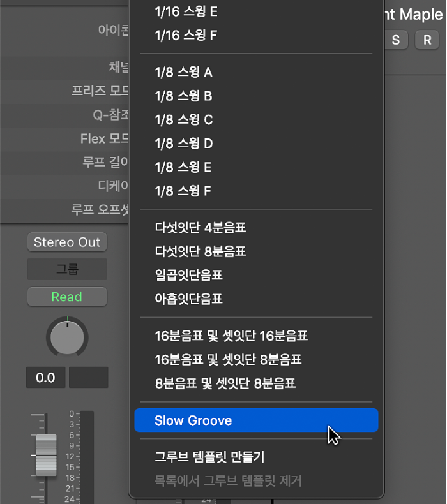Select 8분음표 및 셋잇단 8분음표
This screenshot has height=504, width=447.
(256, 383)
